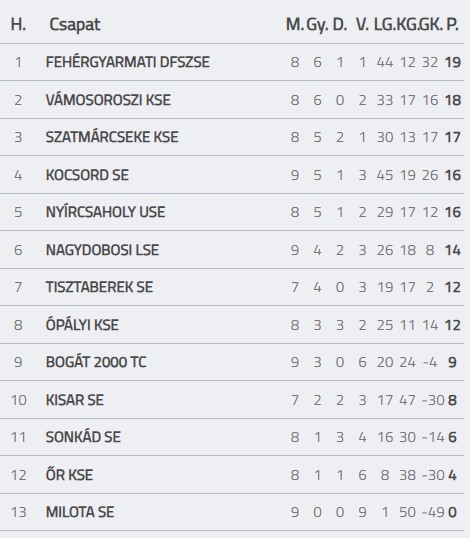470x538 pixels.
Task: Click MILOTA SE at the table bottom
Action: tap(80, 512)
